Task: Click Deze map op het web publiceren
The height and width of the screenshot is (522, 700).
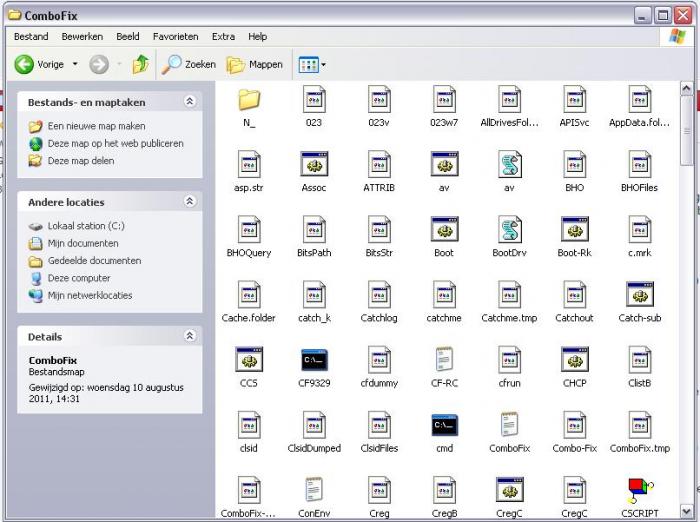Action: (116, 144)
